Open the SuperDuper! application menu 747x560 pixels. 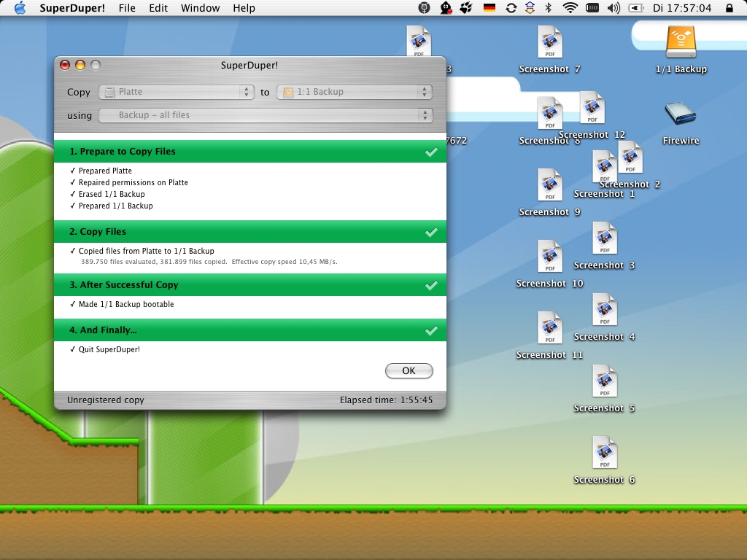[x=72, y=8]
